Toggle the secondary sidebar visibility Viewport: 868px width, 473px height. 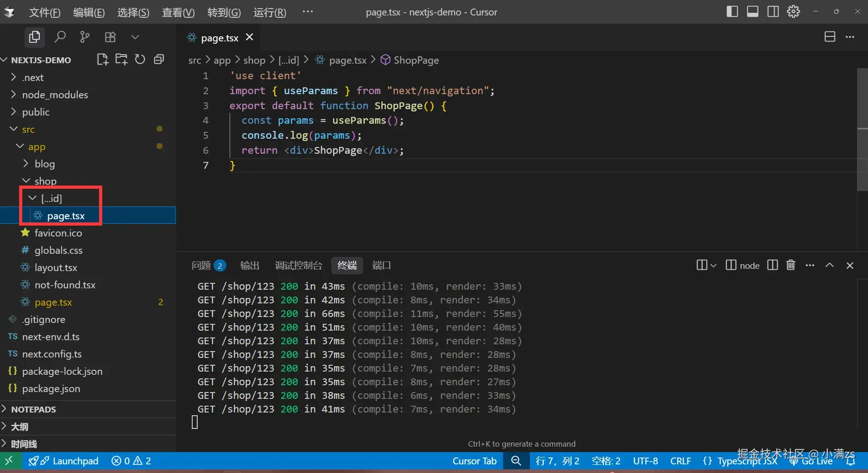773,12
